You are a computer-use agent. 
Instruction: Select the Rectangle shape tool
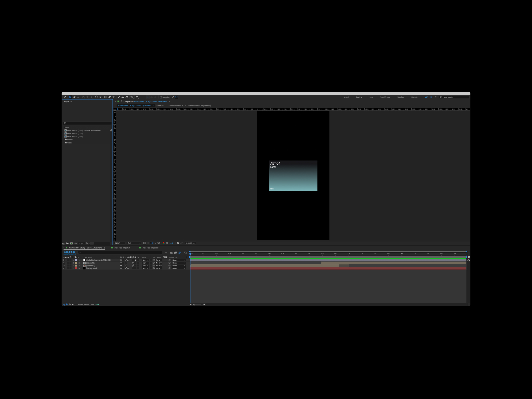tap(106, 97)
